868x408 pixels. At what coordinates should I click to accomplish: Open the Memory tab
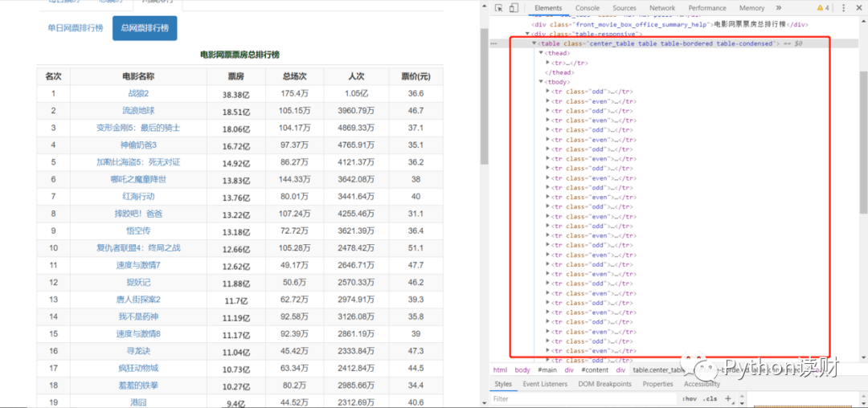(x=751, y=8)
